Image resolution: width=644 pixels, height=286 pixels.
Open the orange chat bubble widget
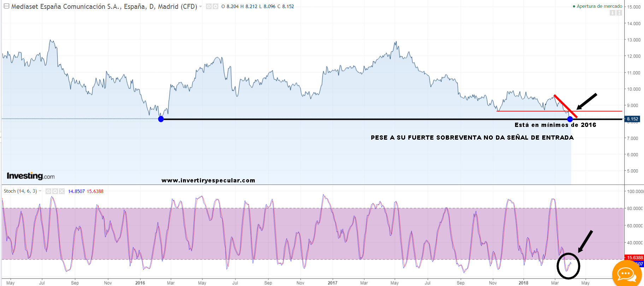click(626, 274)
